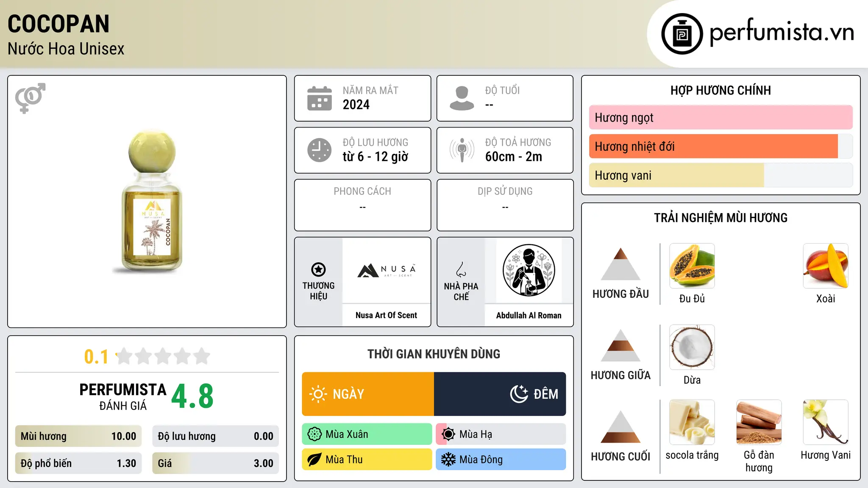
Task: Click the sun icon next to Ngày
Action: click(x=318, y=394)
